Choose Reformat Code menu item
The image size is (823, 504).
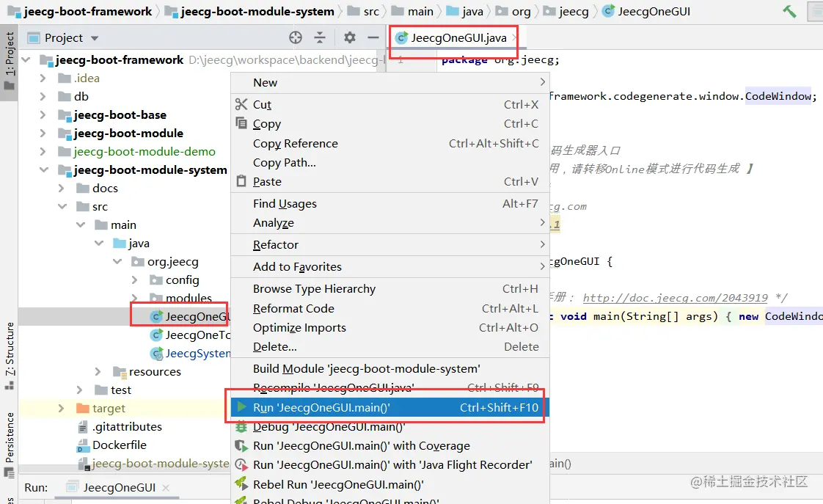tap(390, 308)
